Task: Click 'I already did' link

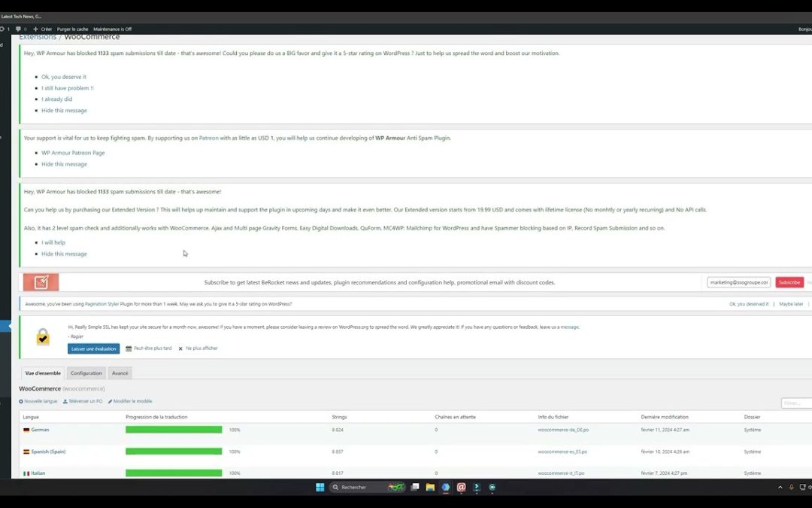Action: (57, 99)
